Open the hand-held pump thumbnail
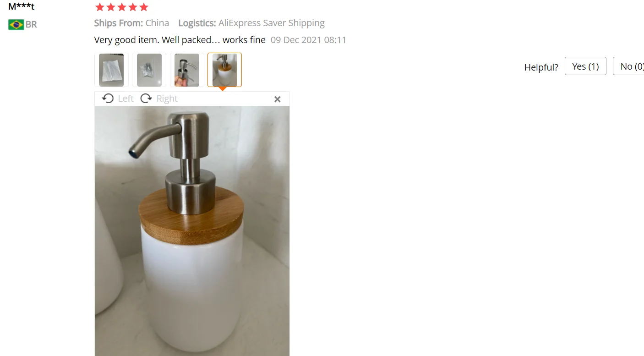Image resolution: width=644 pixels, height=356 pixels. coord(187,70)
